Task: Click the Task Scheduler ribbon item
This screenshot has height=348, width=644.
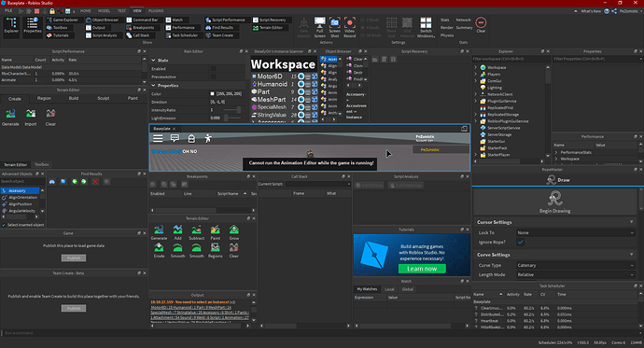Action: [182, 35]
